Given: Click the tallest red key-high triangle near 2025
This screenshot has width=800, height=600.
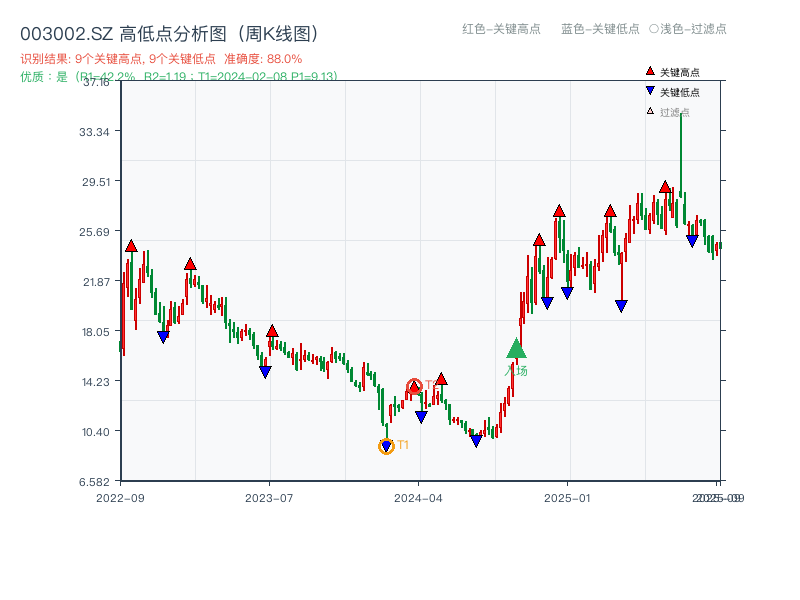Looking at the screenshot, I should click(664, 186).
